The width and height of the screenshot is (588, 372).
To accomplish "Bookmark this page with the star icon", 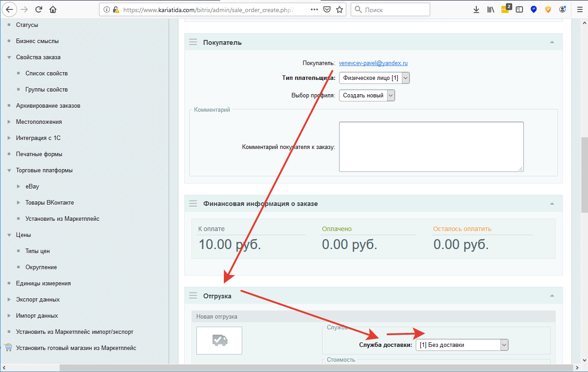I will pos(340,9).
